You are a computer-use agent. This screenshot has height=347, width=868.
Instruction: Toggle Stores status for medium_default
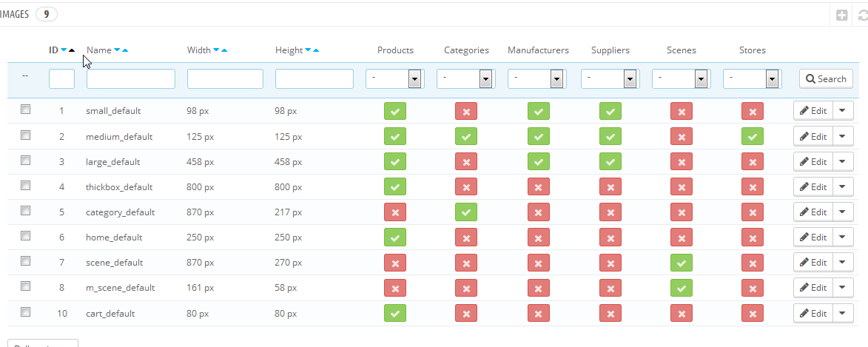(752, 137)
